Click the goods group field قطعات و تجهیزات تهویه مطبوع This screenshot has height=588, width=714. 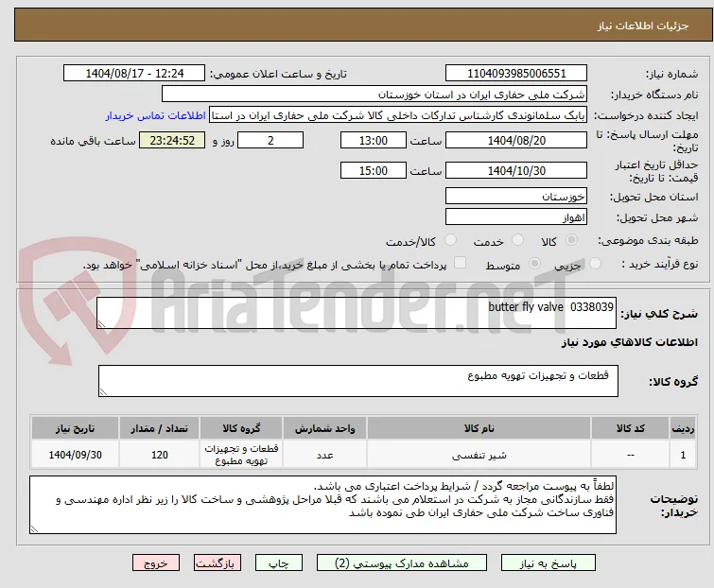tap(358, 381)
